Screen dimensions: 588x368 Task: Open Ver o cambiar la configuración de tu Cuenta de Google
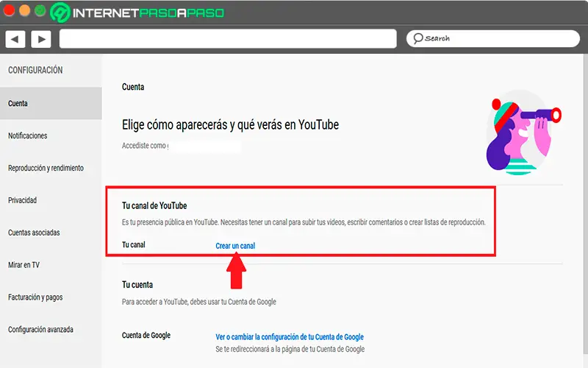tap(290, 337)
